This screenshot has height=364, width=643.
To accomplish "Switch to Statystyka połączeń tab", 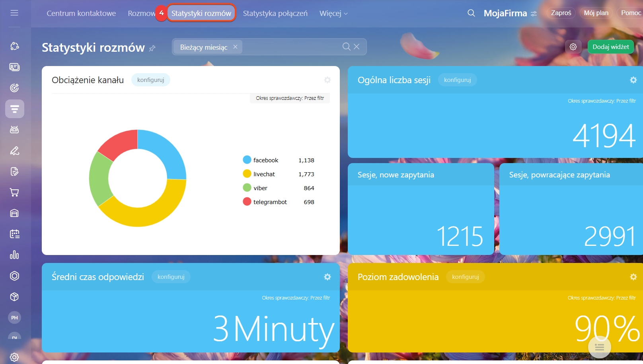I will coord(275,13).
